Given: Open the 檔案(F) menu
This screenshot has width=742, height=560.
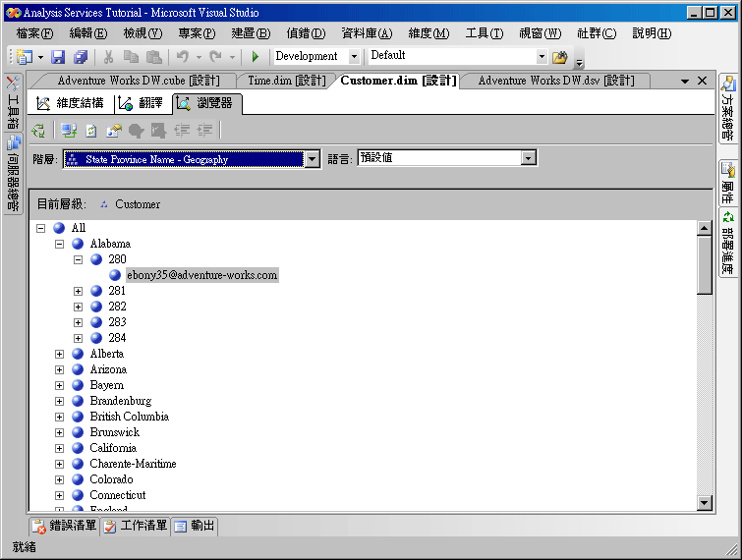Looking at the screenshot, I should point(34,33).
